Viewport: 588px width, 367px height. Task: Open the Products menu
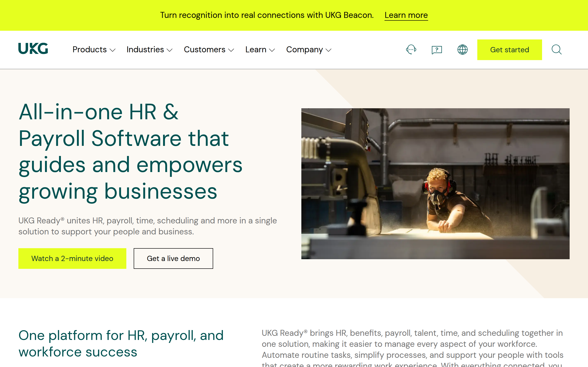[90, 50]
